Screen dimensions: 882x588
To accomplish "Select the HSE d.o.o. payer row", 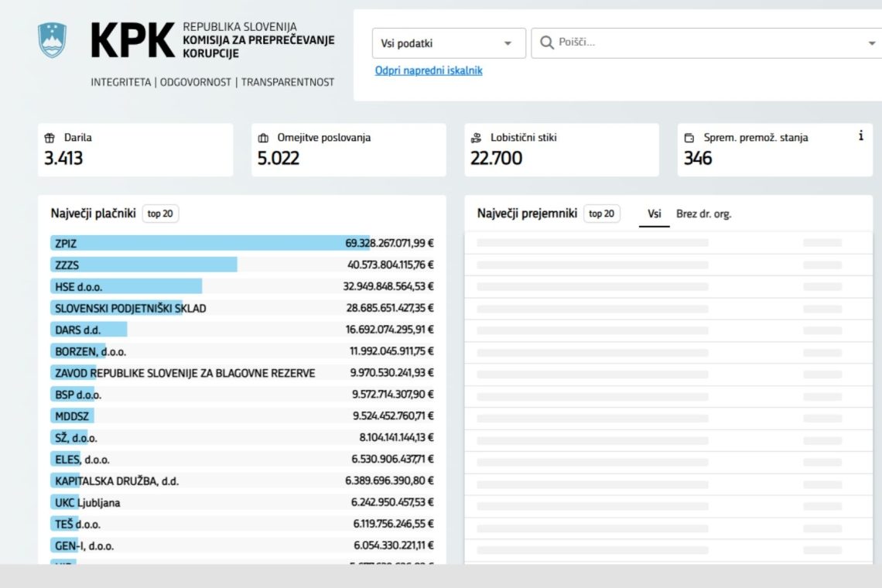I will [242, 286].
